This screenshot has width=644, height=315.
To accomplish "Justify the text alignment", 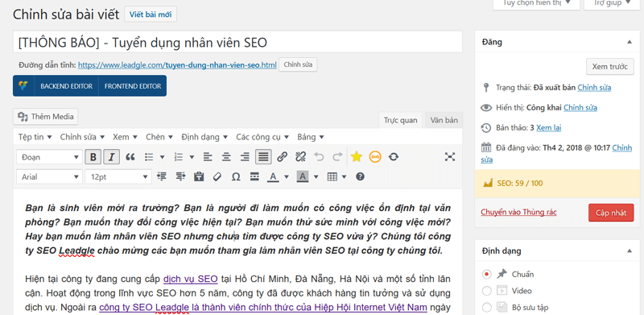I will (263, 156).
